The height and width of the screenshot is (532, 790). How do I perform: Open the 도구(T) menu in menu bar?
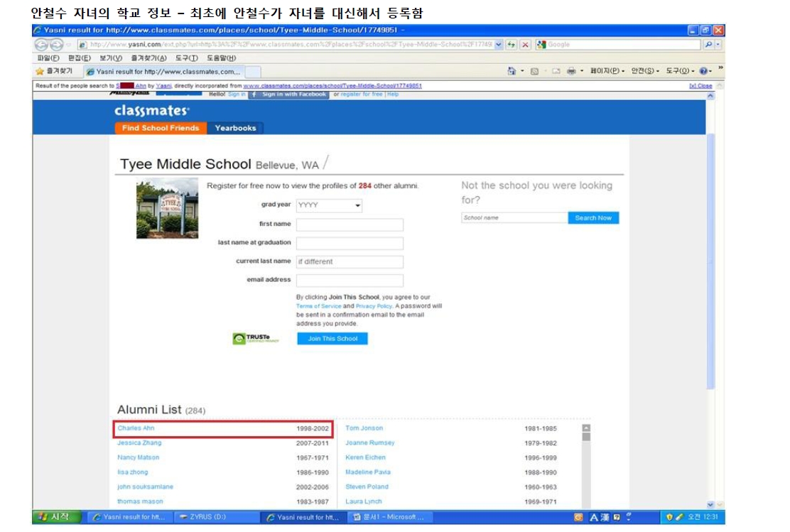click(x=186, y=58)
